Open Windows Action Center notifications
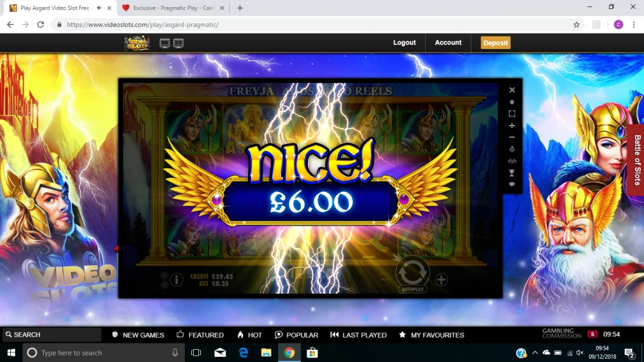 pyautogui.click(x=630, y=353)
